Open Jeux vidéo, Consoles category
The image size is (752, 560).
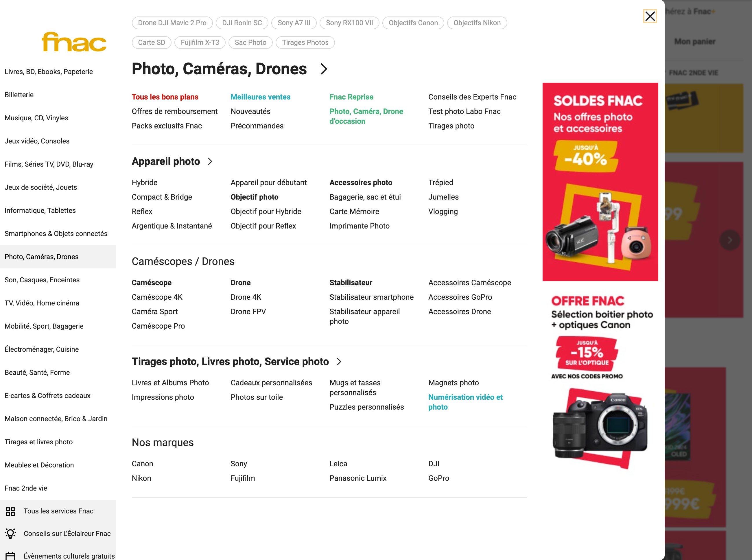click(37, 141)
